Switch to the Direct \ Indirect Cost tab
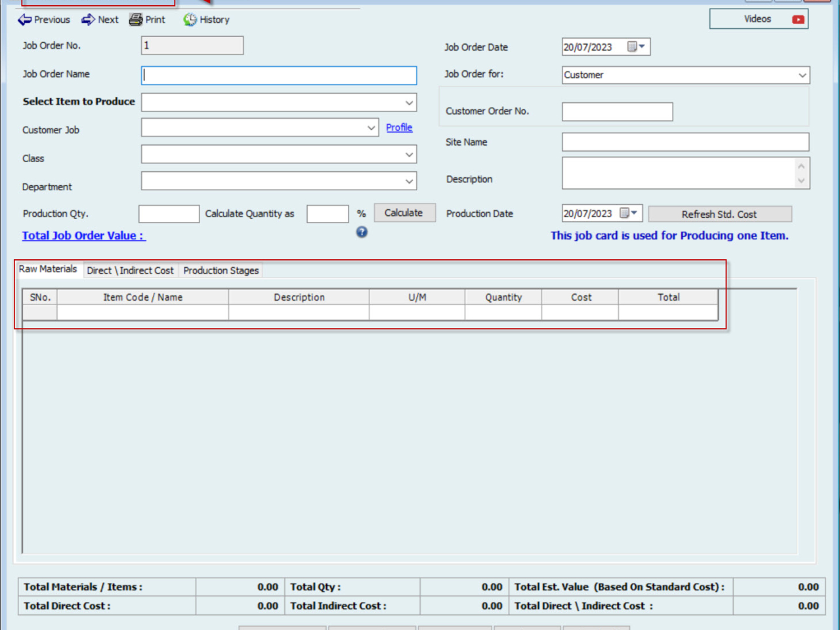The height and width of the screenshot is (630, 840). coord(131,270)
